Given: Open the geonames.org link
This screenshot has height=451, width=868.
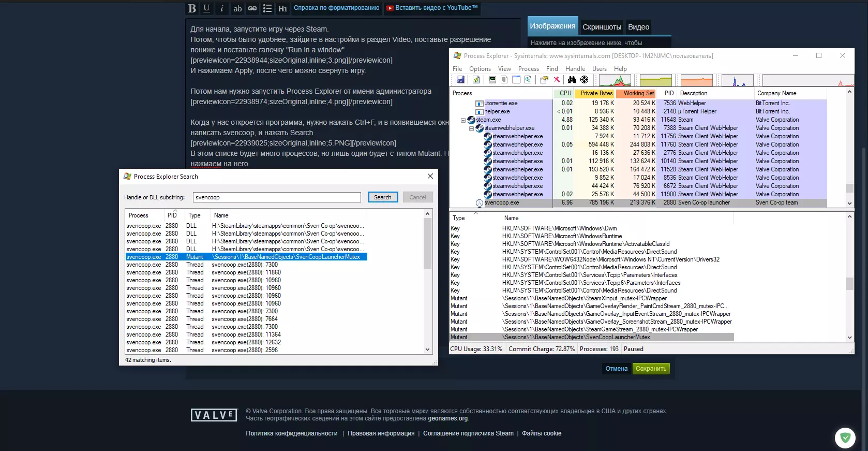Looking at the screenshot, I should click(448, 418).
